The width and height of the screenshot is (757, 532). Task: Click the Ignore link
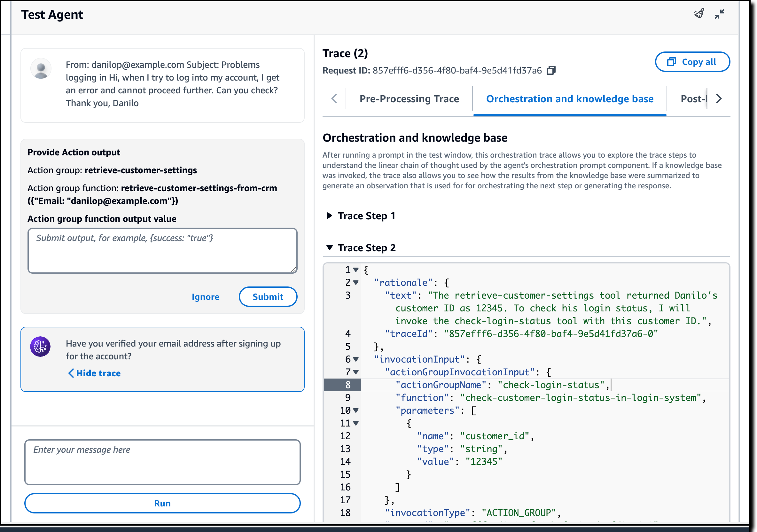click(x=206, y=297)
